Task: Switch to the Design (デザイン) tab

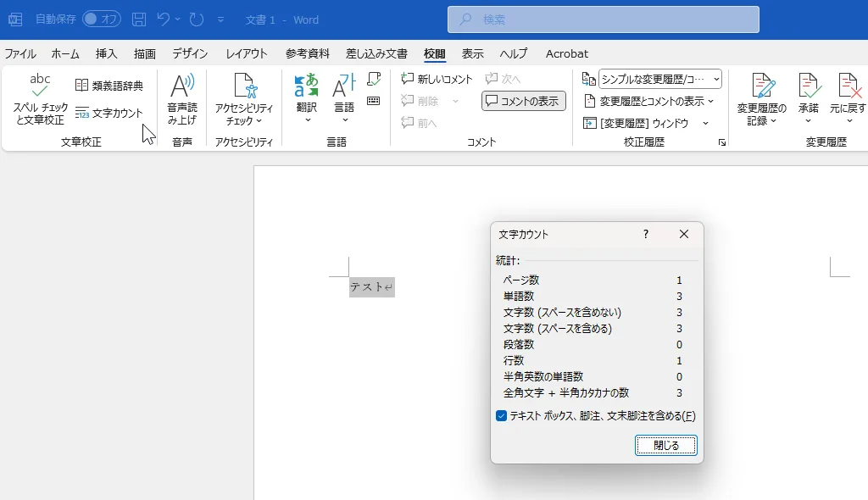Action: coord(190,53)
